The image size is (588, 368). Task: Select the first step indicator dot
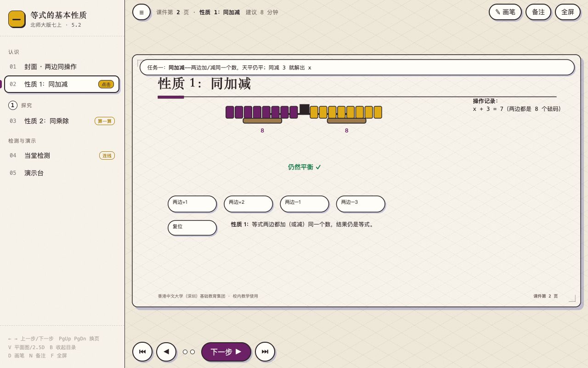coord(185,352)
